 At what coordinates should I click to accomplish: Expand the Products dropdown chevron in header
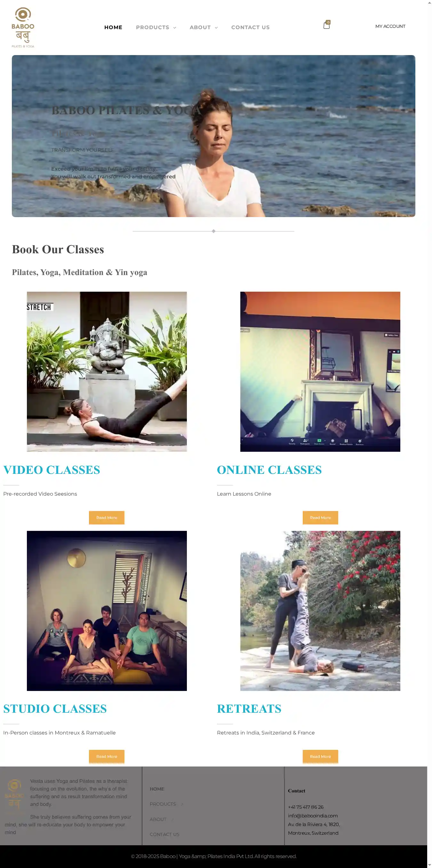click(175, 28)
